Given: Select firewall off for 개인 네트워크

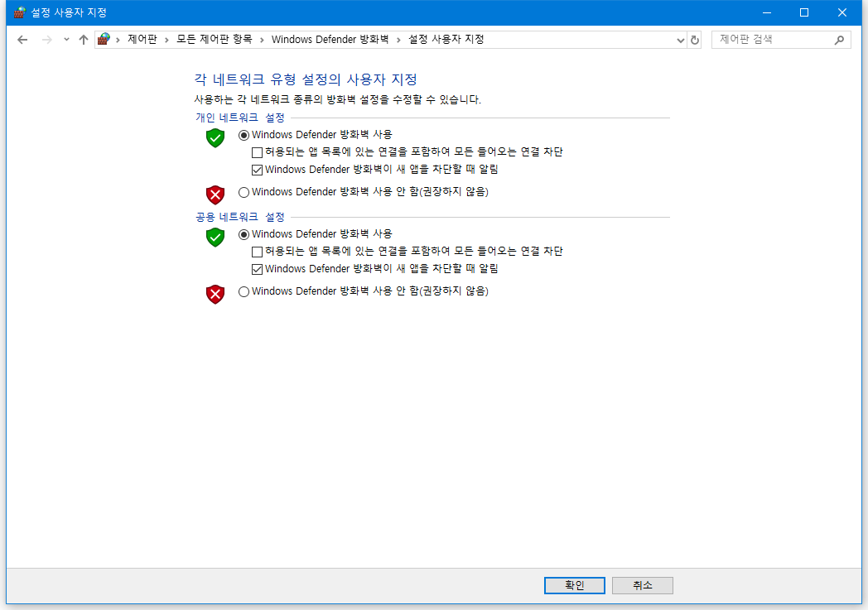Looking at the screenshot, I should [244, 193].
